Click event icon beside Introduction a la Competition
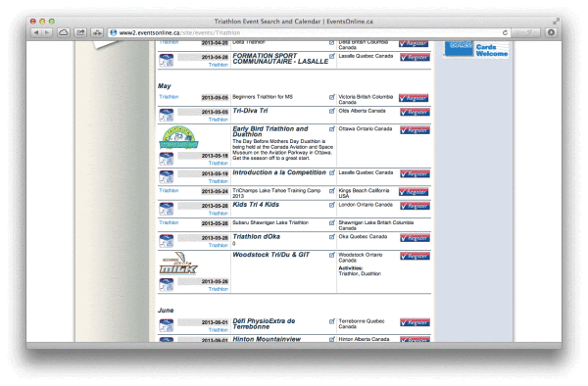Screen dimensions: 588x386 167,177
